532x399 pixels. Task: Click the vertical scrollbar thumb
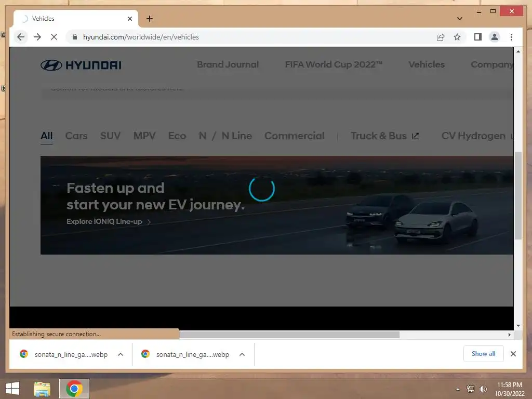tap(518, 195)
